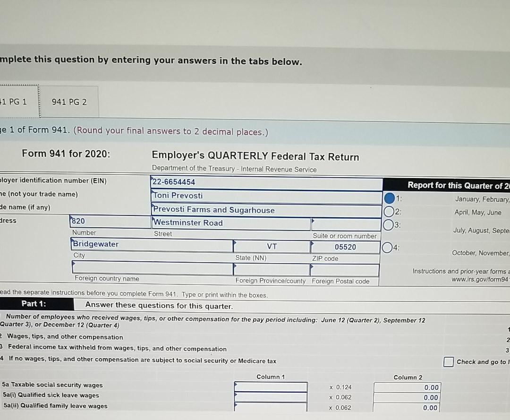Click the Column 2 value for line 5a(i)
This screenshot has height=420, width=510.
click(407, 397)
